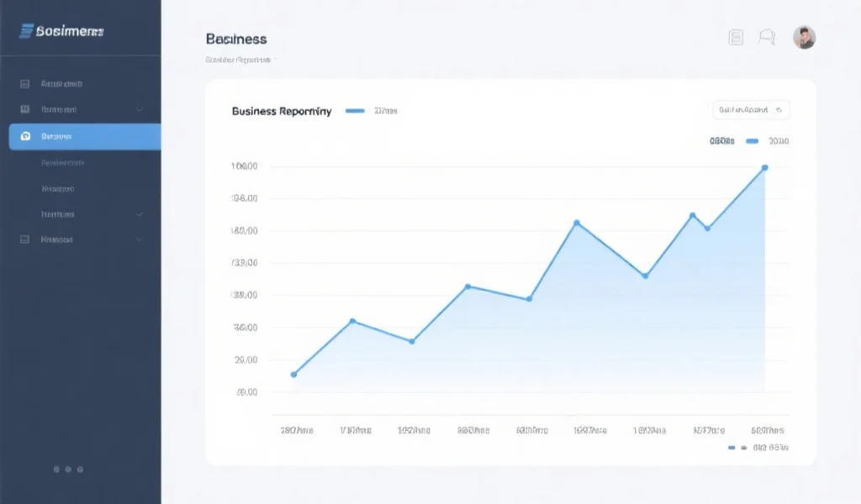Open the chat bubble icon in the header
The width and height of the screenshot is (861, 504).
766,37
